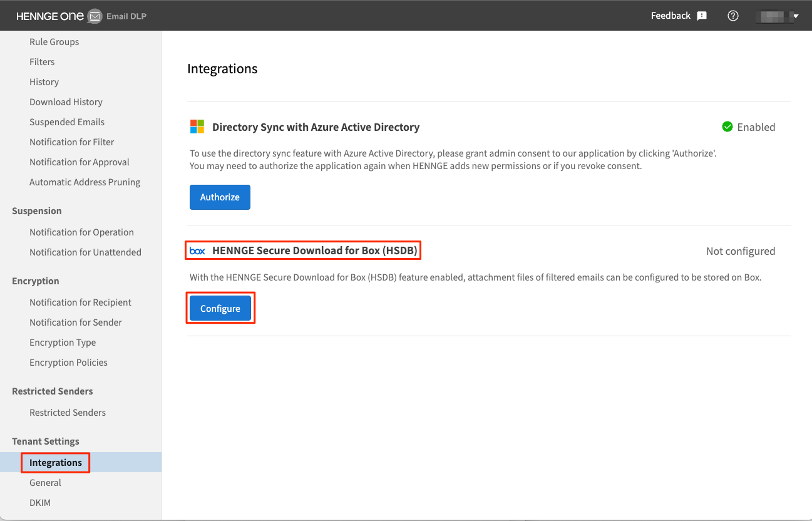The width and height of the screenshot is (812, 521).
Task: Click the Encryption section header
Action: (36, 281)
